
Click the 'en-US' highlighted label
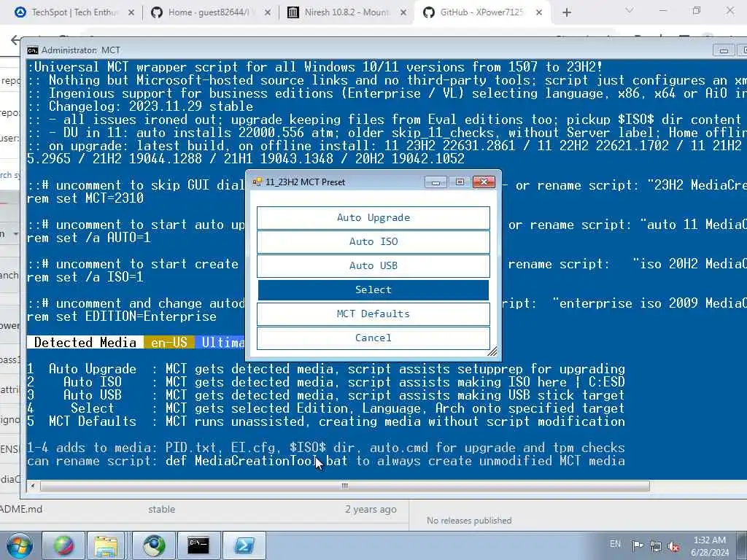[169, 343]
